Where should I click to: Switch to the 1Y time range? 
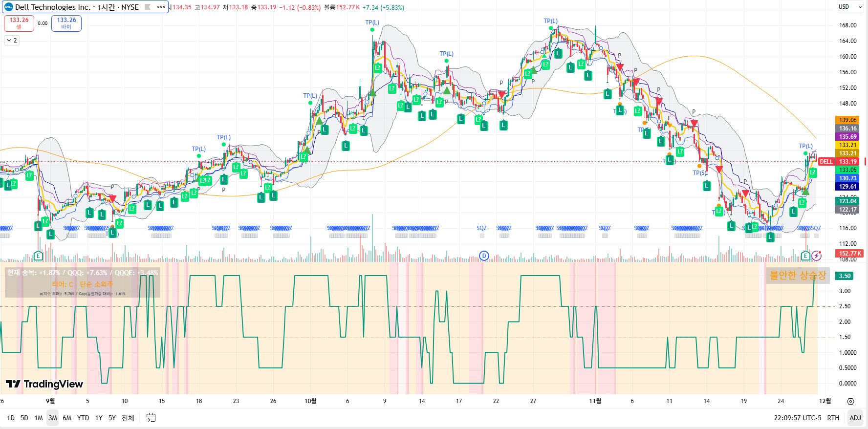[99, 418]
